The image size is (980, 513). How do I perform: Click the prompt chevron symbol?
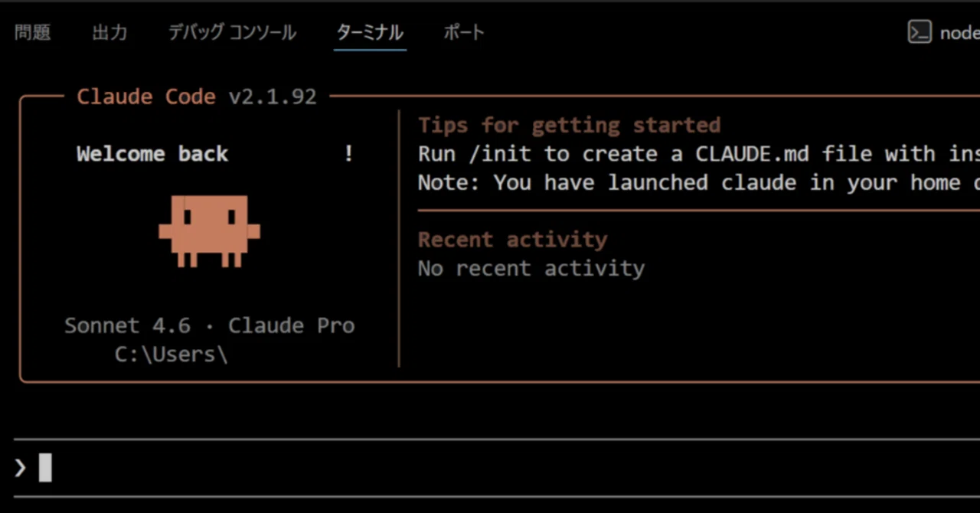pyautogui.click(x=21, y=468)
